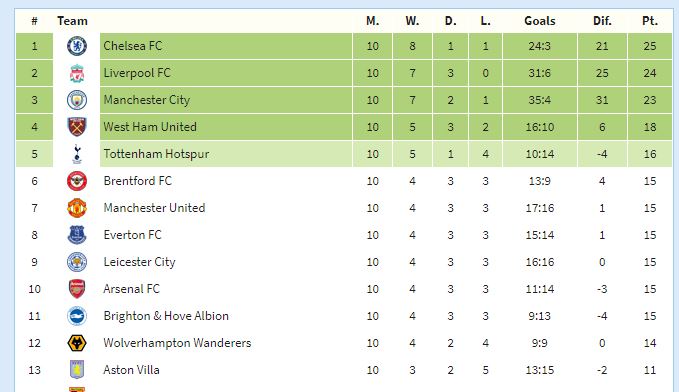This screenshot has height=392, width=679.
Task: Click the W. wins column header
Action: pos(412,21)
